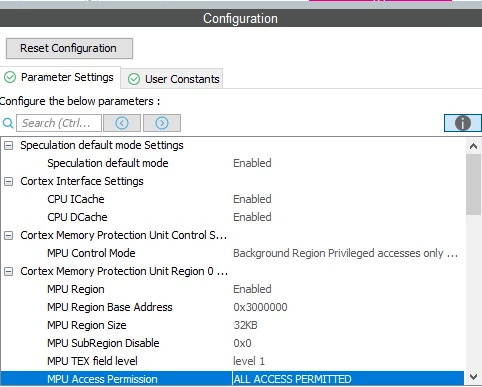Change CPU ICache Enabled value
The width and height of the screenshot is (482, 387).
252,199
